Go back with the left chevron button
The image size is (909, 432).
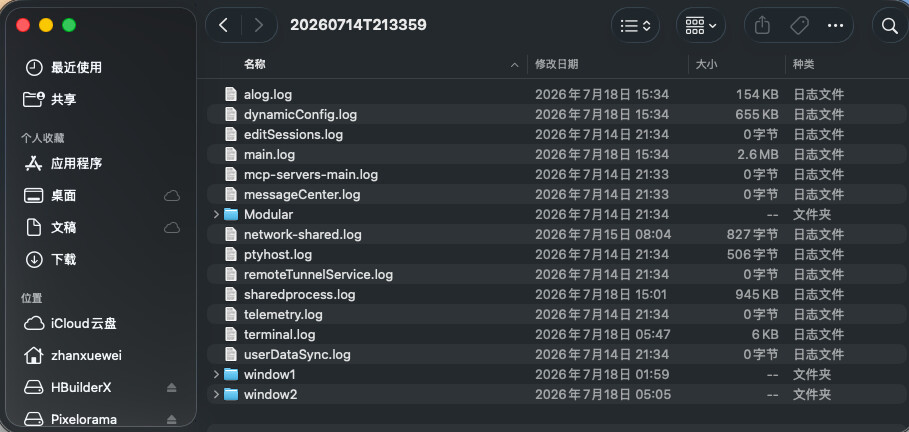point(223,25)
